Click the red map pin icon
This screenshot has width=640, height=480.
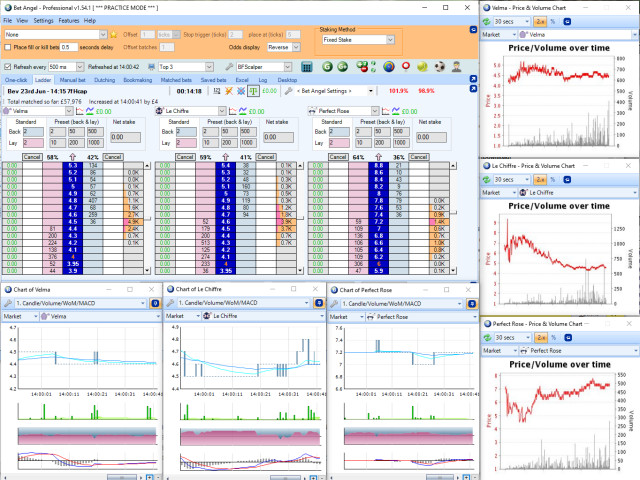(x=406, y=67)
